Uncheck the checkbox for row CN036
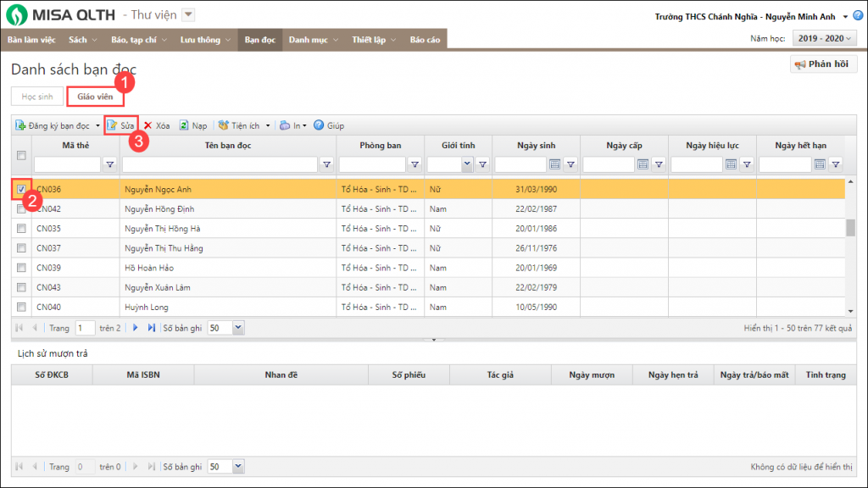This screenshot has height=488, width=868. pos(21,188)
